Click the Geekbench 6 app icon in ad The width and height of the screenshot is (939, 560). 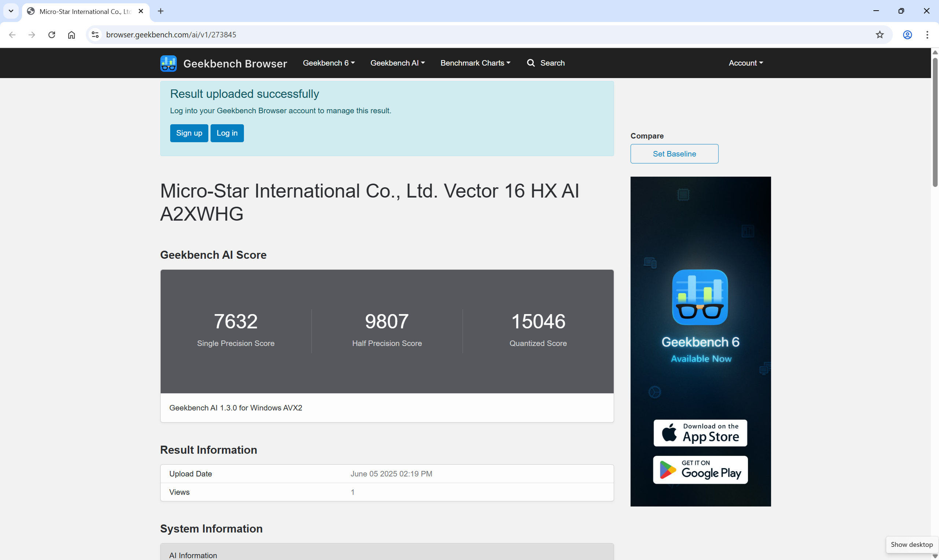pyautogui.click(x=700, y=297)
